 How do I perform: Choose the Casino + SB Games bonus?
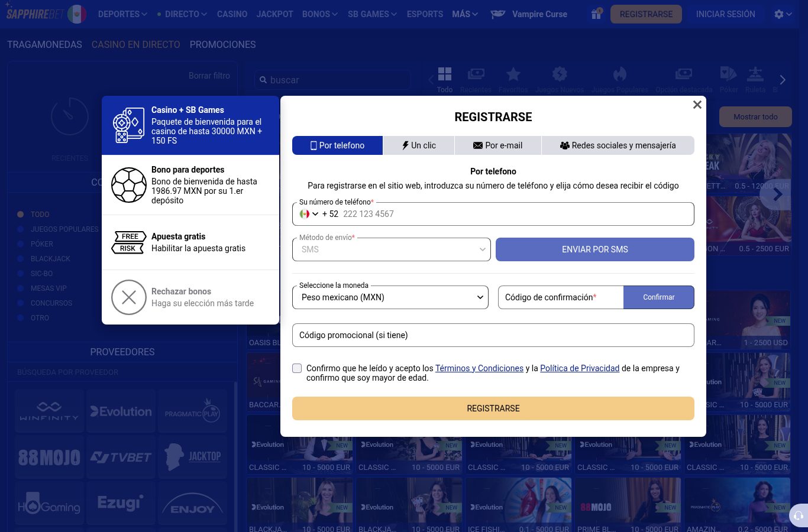[190, 125]
